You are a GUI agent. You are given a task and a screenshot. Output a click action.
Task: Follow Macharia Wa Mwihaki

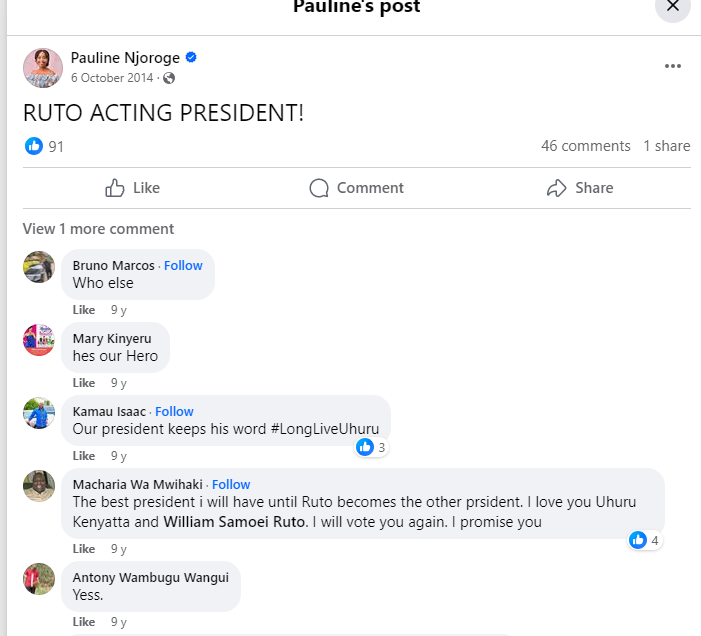tap(231, 484)
